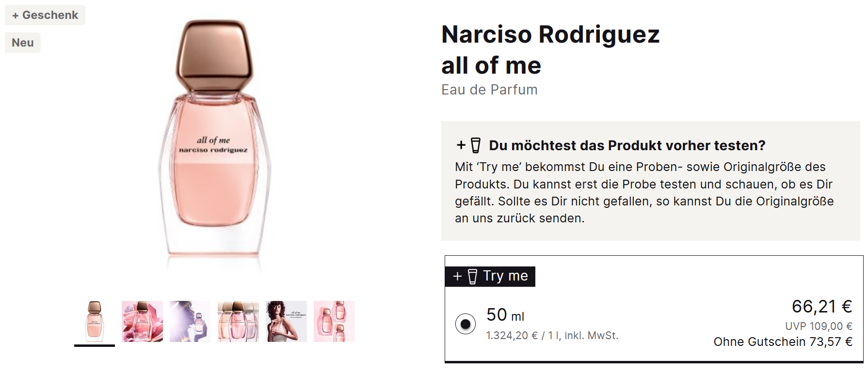View last thumbnail with three pink bottles
Image resolution: width=868 pixels, height=374 pixels.
(x=334, y=321)
